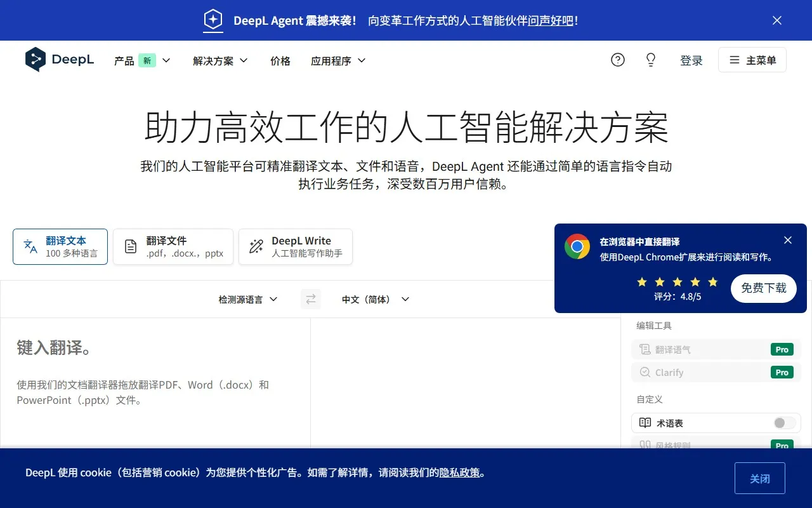Switch to the 翻译文件 tab
Screen dimensions: 812x508
[173, 246]
